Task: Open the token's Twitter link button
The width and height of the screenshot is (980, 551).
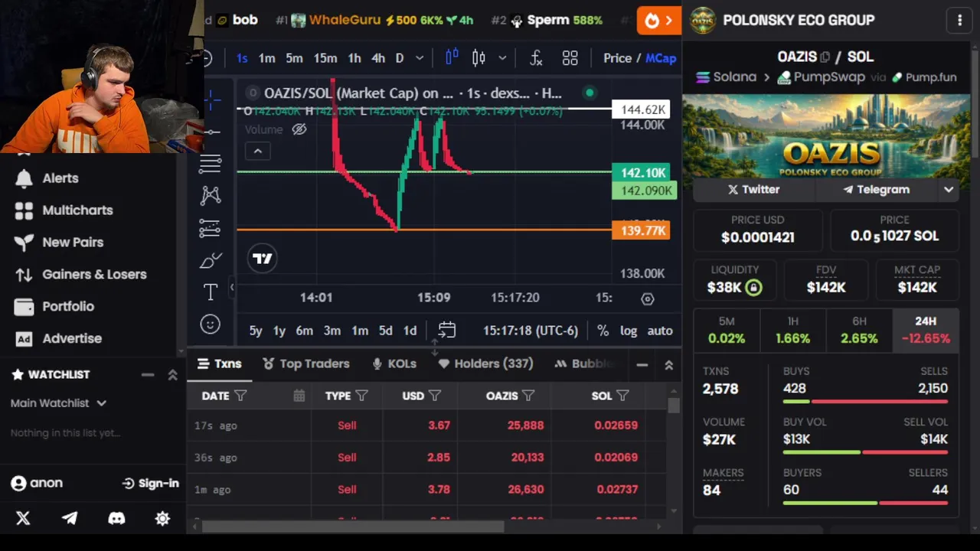Action: (x=753, y=190)
